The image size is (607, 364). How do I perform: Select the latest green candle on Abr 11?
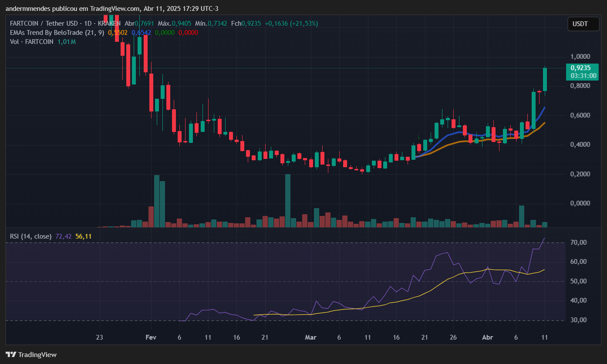coord(544,79)
